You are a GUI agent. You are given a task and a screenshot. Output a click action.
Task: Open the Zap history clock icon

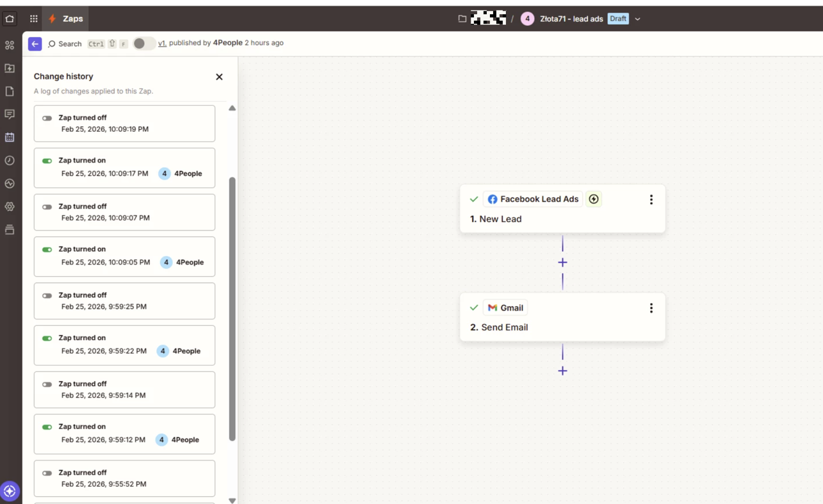point(10,161)
